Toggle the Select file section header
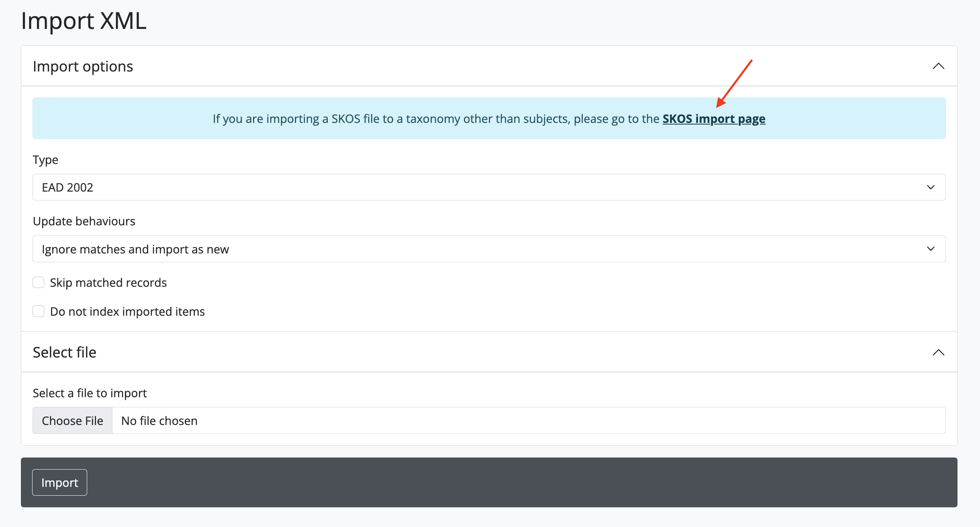The height and width of the screenshot is (527, 980). pyautogui.click(x=65, y=352)
